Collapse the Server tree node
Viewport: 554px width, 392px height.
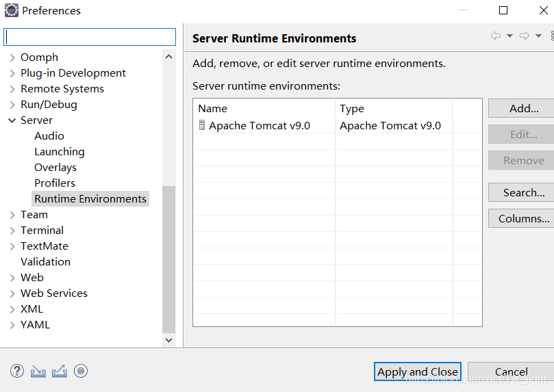(x=12, y=120)
